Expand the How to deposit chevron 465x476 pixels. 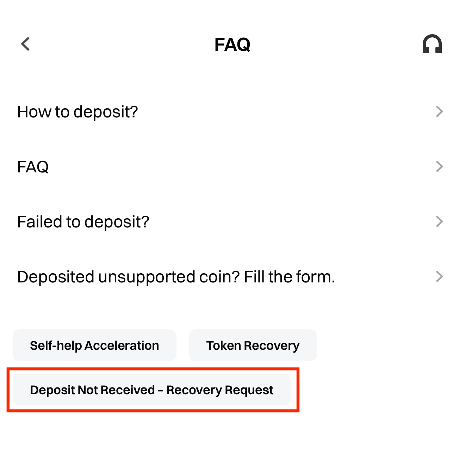[439, 111]
